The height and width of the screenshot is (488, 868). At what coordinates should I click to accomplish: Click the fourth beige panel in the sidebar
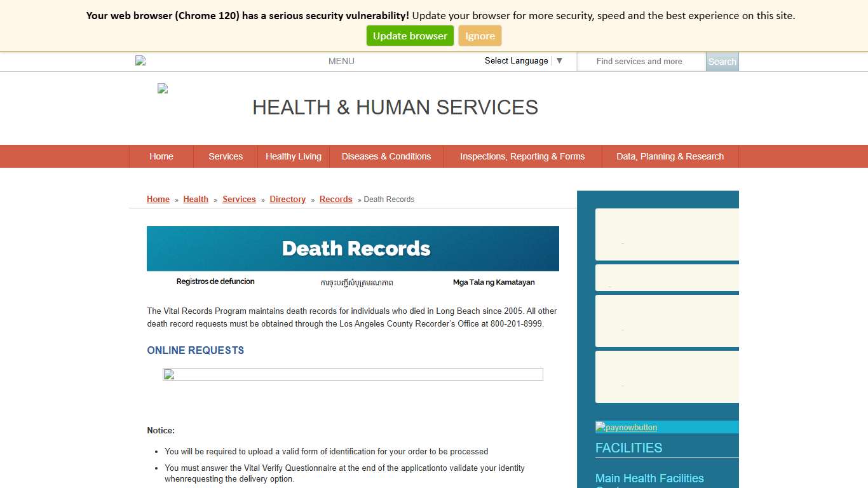tap(667, 377)
